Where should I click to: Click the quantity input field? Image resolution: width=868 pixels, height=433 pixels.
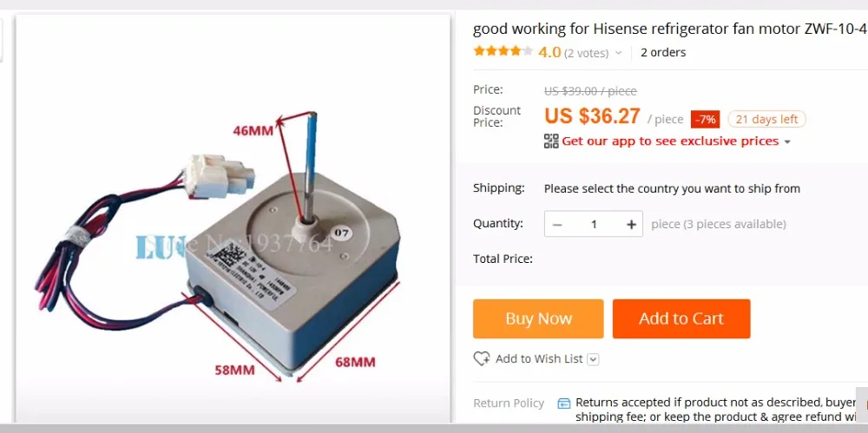(x=594, y=224)
